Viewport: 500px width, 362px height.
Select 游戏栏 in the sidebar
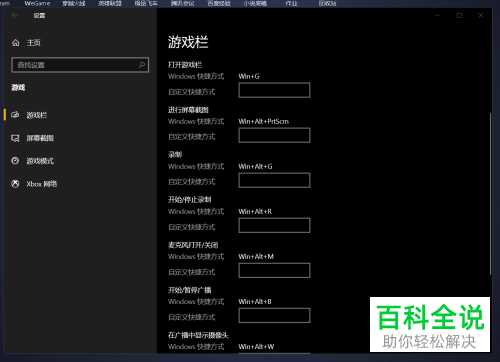(x=37, y=115)
